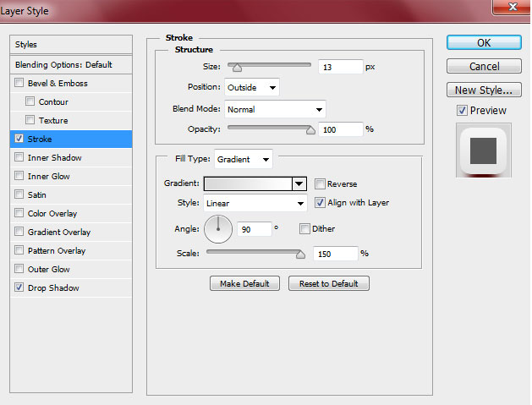Check the Reverse gradient option
This screenshot has width=532, height=405.
pyautogui.click(x=320, y=183)
